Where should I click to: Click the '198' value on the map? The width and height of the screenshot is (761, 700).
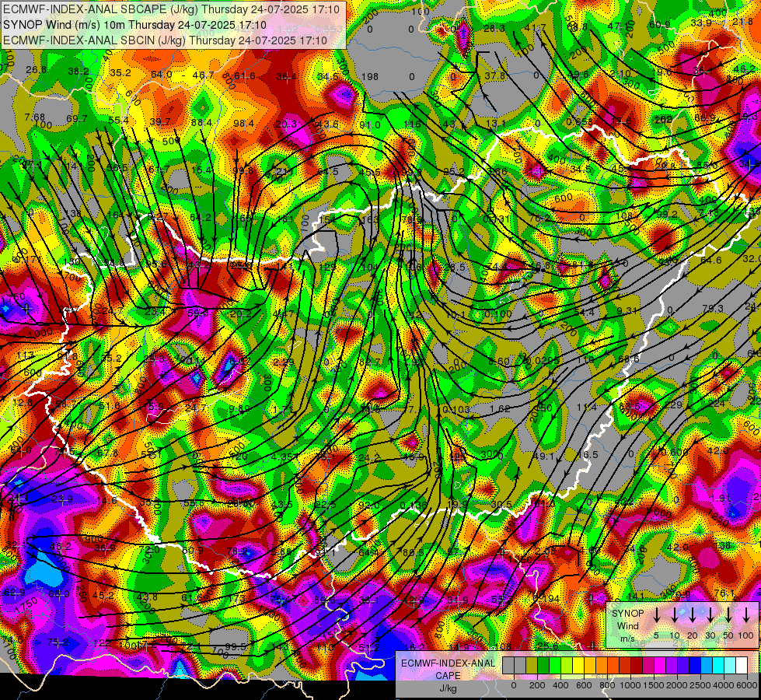coord(370,76)
